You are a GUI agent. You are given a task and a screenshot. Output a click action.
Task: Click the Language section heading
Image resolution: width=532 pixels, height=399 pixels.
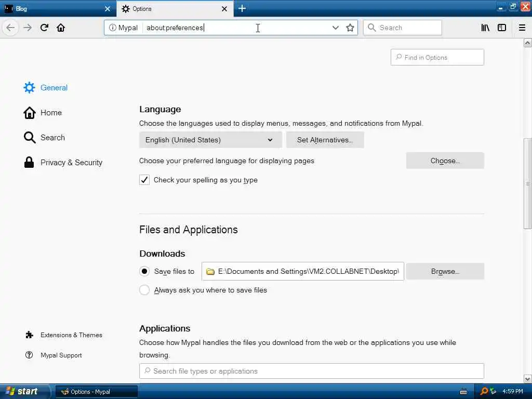click(x=160, y=109)
